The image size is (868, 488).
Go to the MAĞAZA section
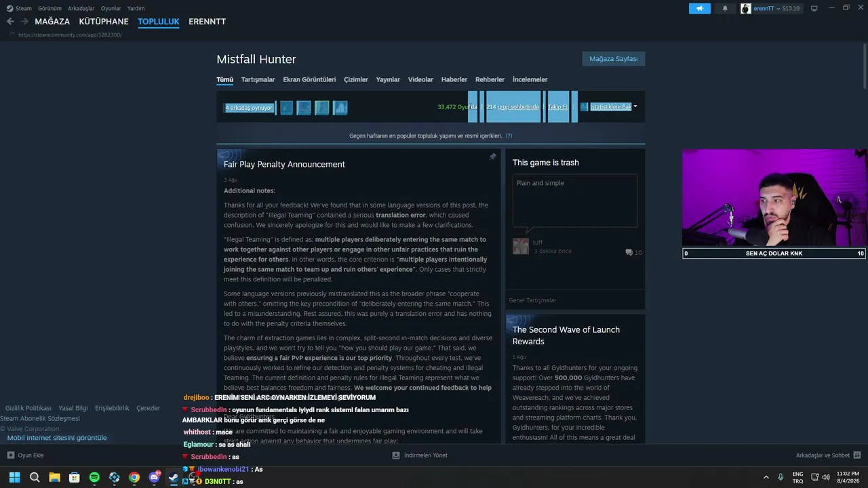click(52, 22)
